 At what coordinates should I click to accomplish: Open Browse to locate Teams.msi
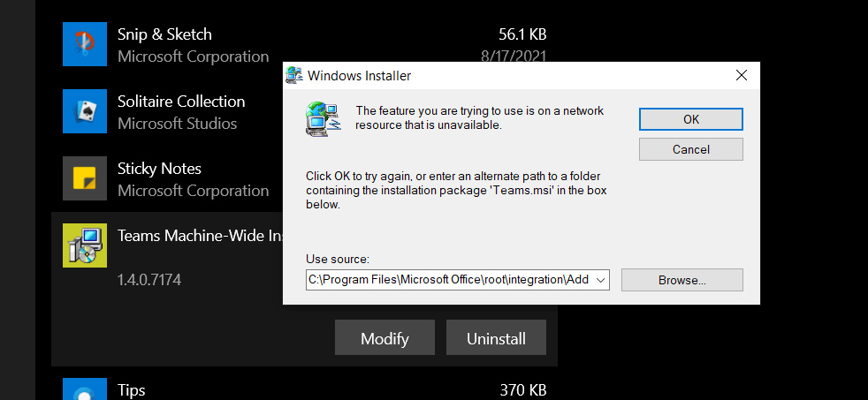682,280
